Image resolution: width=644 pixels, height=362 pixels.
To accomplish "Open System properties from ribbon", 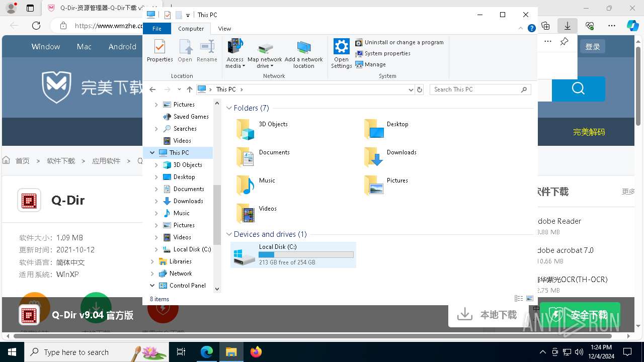I will pyautogui.click(x=383, y=53).
